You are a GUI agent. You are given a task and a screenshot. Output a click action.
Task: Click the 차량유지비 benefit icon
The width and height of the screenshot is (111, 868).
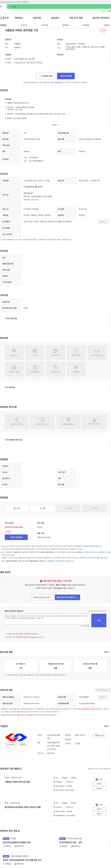coord(56,353)
